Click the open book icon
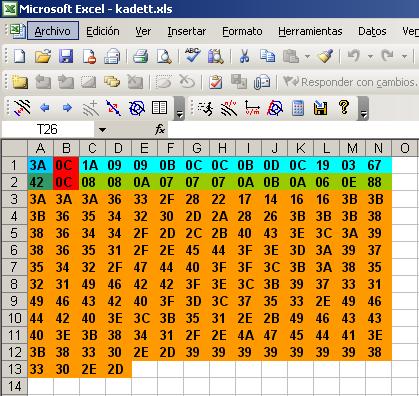 [x=159, y=108]
